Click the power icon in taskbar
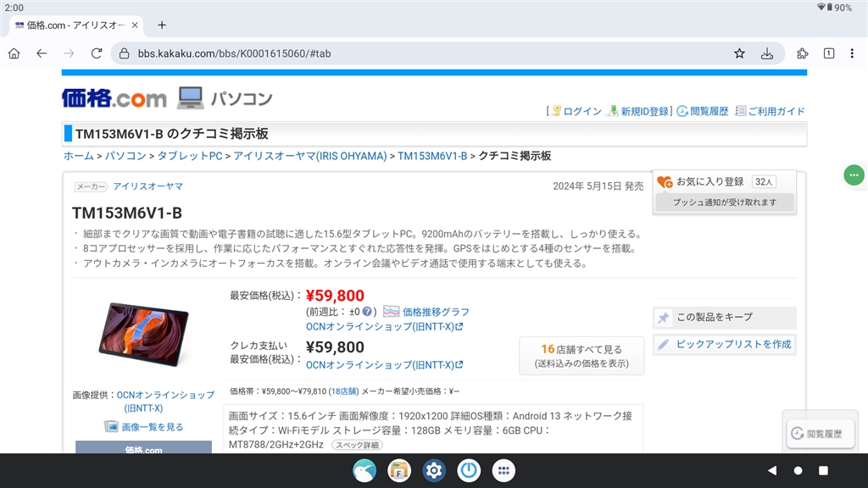Viewport: 868px width, 488px height. [x=469, y=470]
